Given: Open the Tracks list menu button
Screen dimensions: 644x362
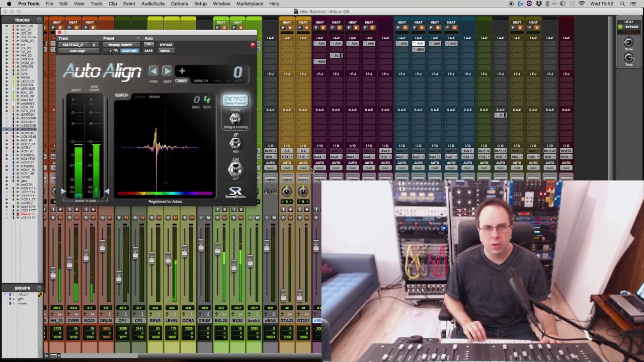Looking at the screenshot, I should 39,20.
